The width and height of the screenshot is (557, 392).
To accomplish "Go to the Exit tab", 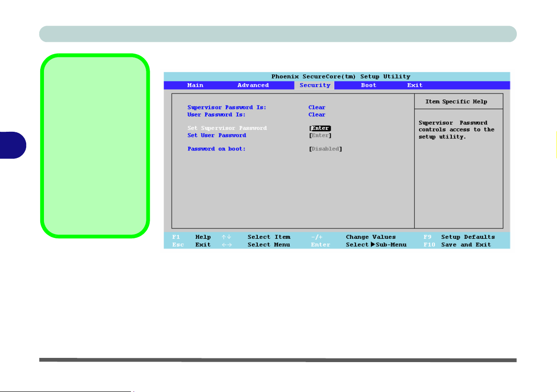I will [x=414, y=85].
